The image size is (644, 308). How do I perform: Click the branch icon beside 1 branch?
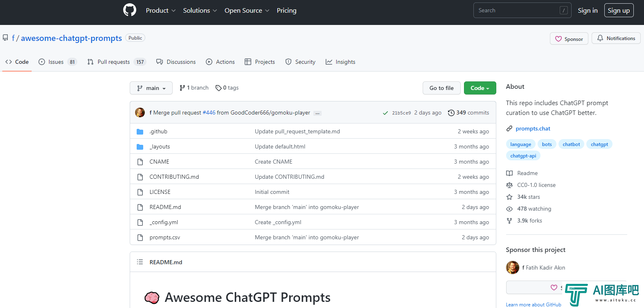tap(182, 88)
